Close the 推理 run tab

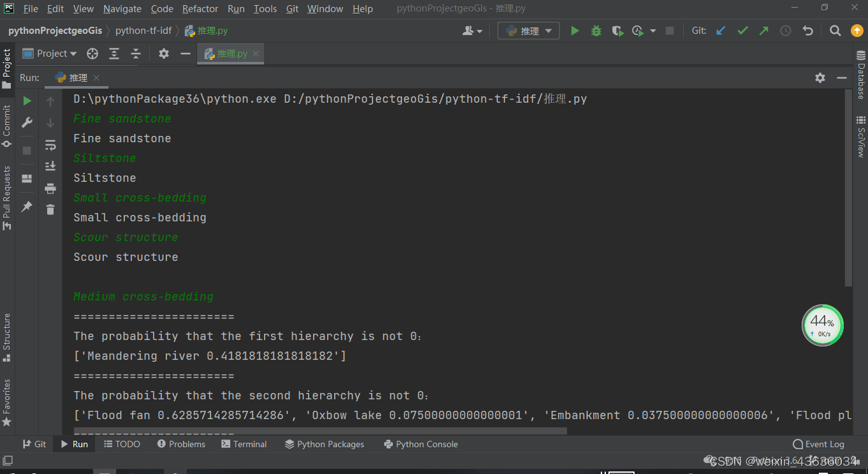point(96,78)
